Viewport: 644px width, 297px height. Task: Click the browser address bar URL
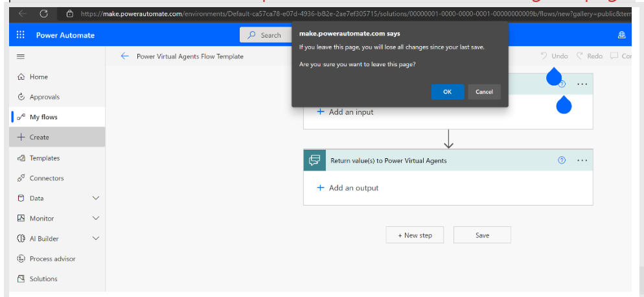(355, 14)
